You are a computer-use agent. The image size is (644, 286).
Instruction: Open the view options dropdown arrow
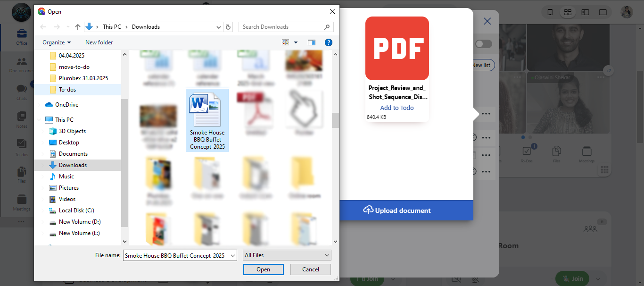(x=296, y=42)
